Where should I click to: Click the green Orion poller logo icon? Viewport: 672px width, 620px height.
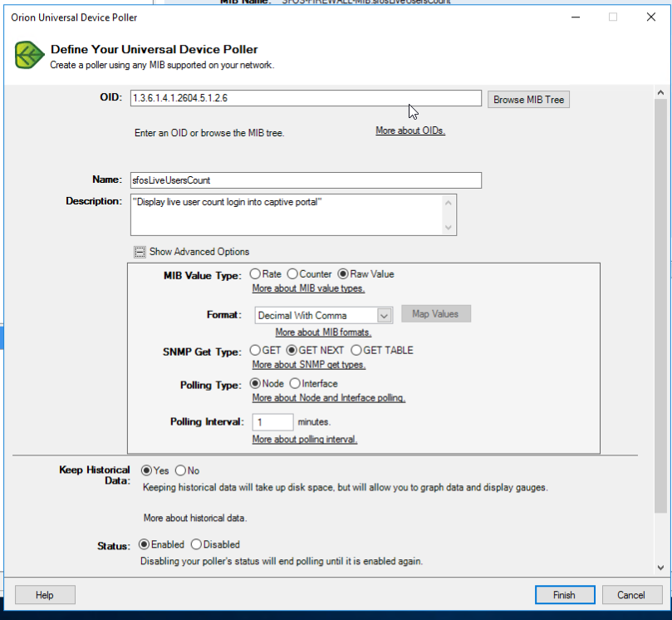click(x=29, y=55)
